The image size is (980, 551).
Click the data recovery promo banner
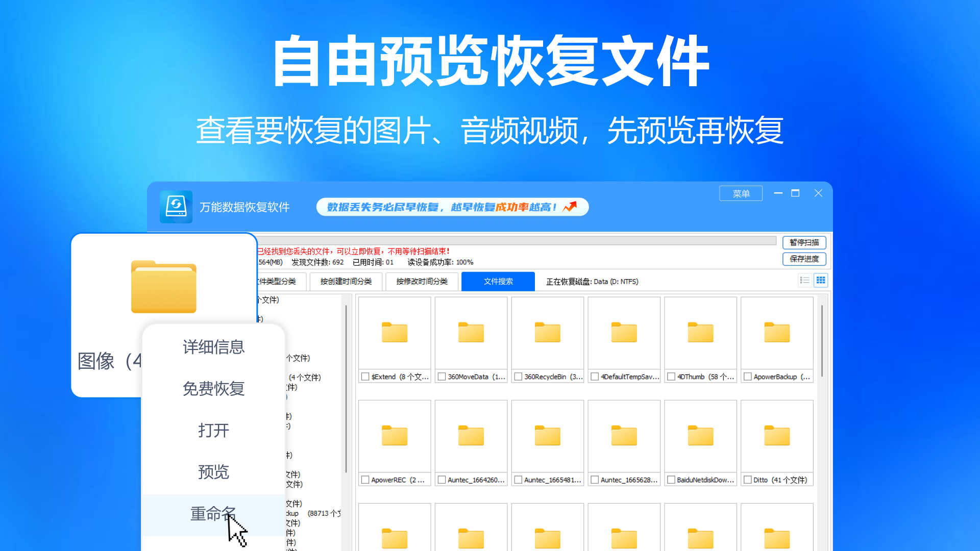452,207
